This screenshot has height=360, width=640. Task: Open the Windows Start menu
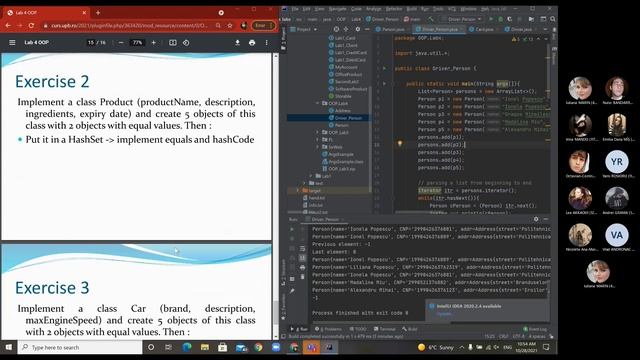[x=8, y=347]
